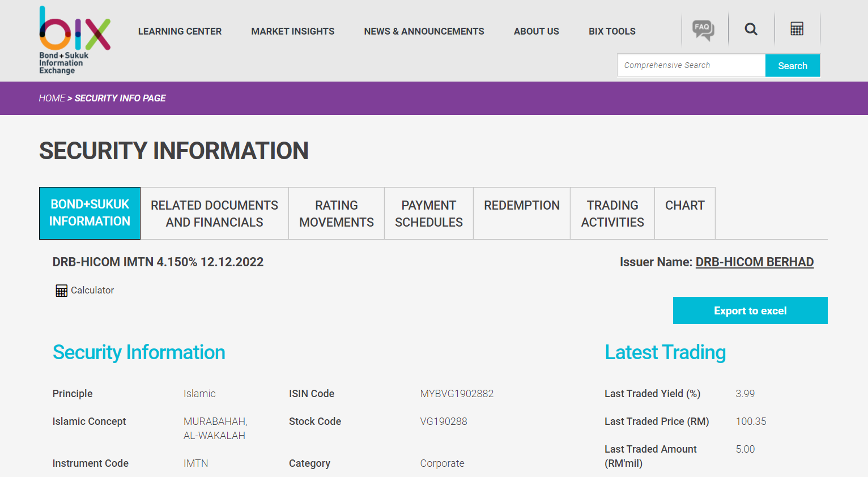Click Security Info Page breadcrumb
This screenshot has width=868, height=477.
(x=120, y=98)
